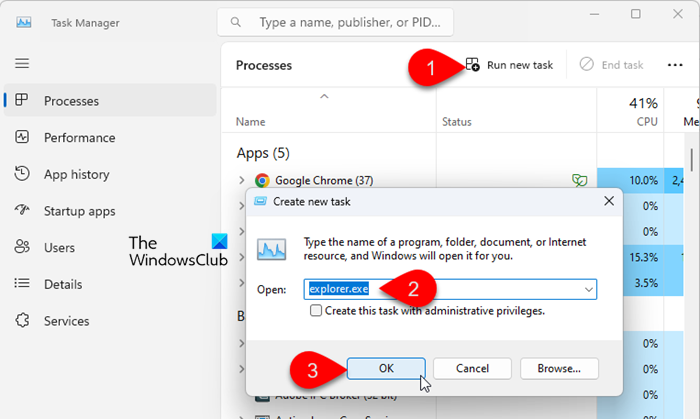
Task: Click OK in Create new task
Action: pos(386,369)
